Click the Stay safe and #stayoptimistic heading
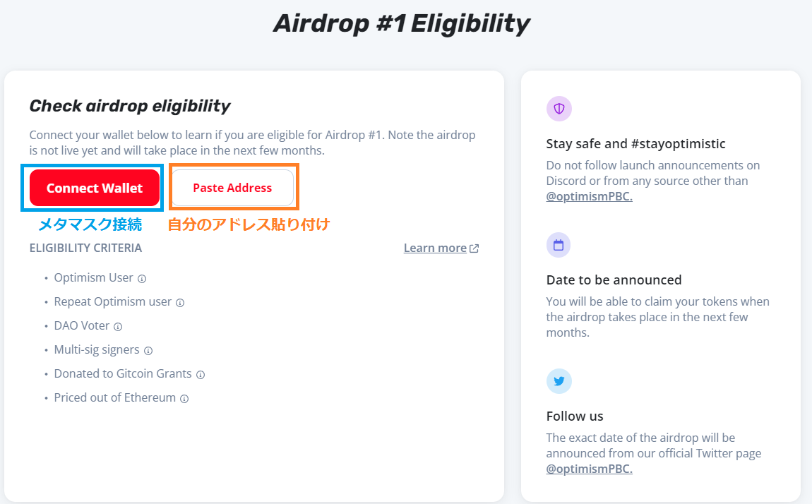This screenshot has height=504, width=812. [x=635, y=143]
